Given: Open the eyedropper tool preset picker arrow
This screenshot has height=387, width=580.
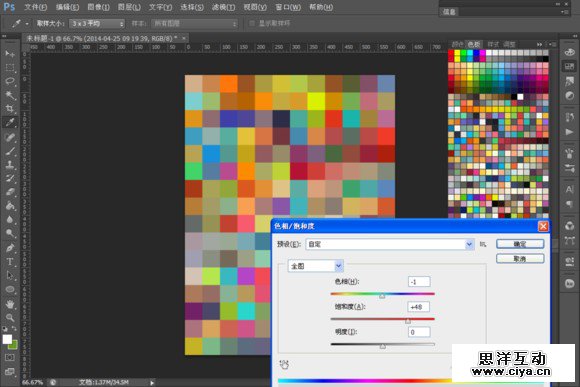Looking at the screenshot, I should coord(27,24).
